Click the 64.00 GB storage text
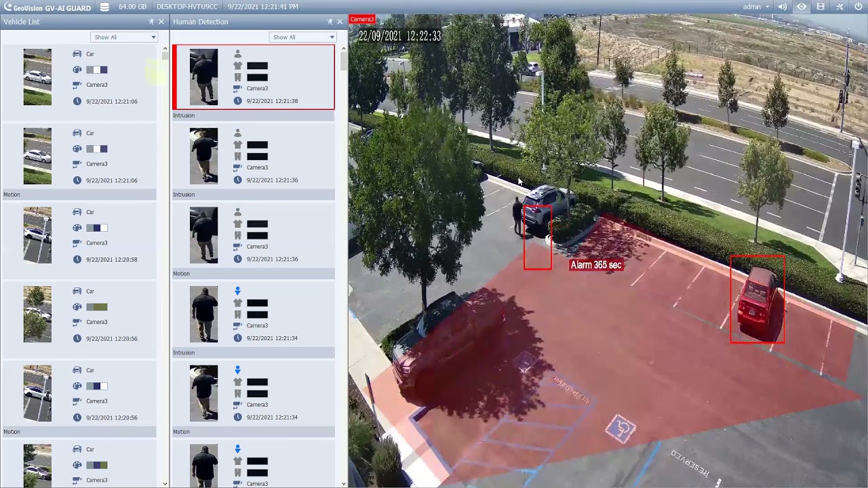This screenshot has width=868, height=488. (132, 7)
